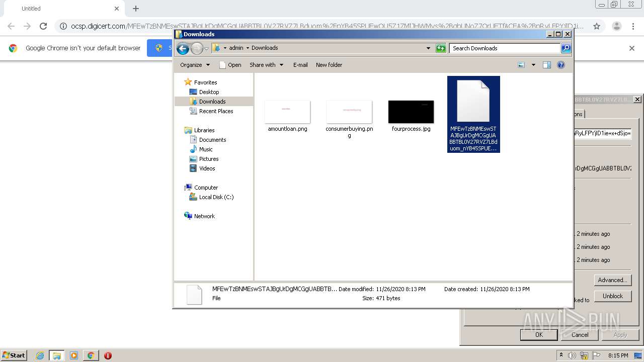Screen dimensions: 644x362
Task: Click the search magnifier in explorer
Action: [x=566, y=48]
